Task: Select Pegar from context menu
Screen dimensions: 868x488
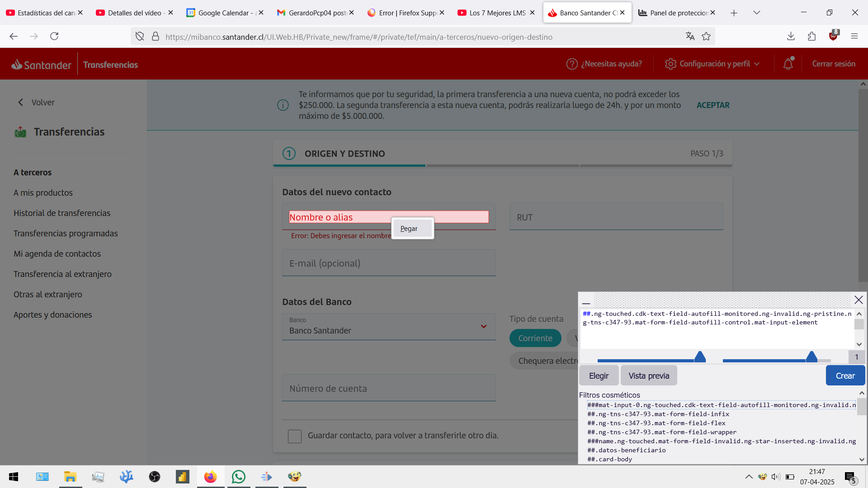Action: [409, 229]
